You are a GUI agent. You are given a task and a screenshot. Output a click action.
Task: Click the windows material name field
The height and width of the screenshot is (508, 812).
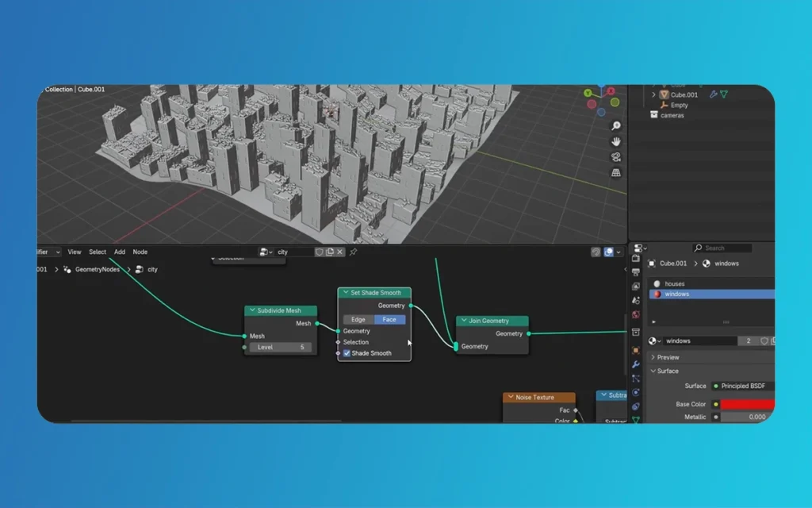click(700, 341)
